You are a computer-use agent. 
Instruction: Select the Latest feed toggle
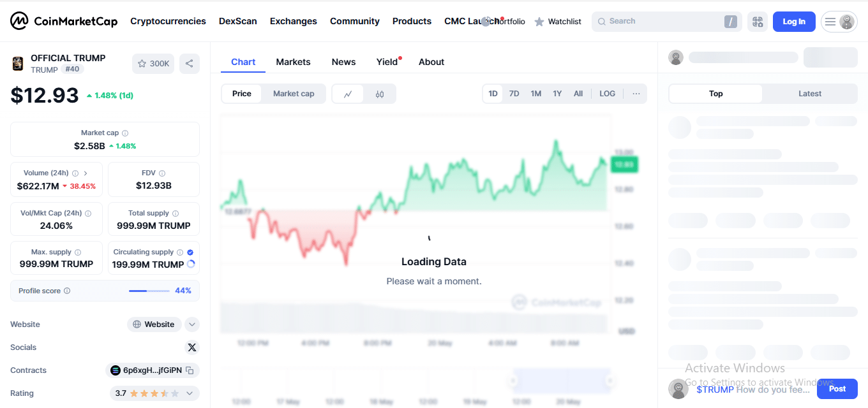pos(810,94)
